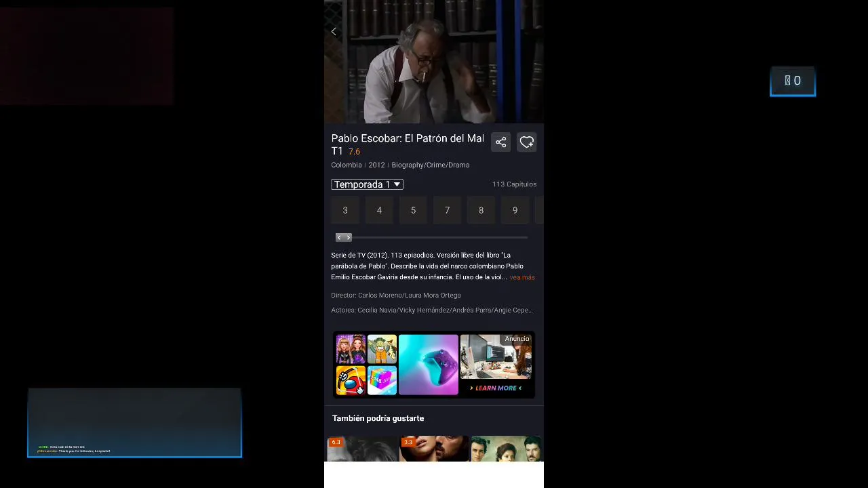Click the 'Colombia' country text
Screen dimensions: 868x488
coord(347,165)
